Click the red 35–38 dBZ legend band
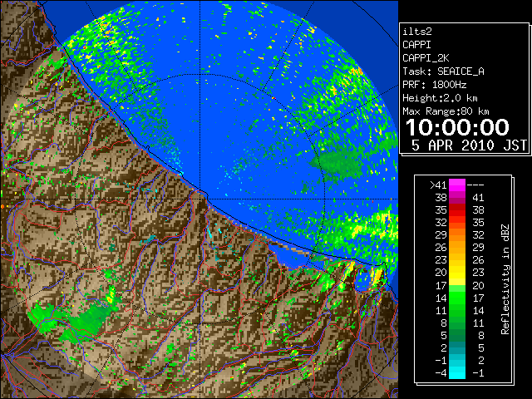The width and height of the screenshot is (532, 399). (457, 210)
